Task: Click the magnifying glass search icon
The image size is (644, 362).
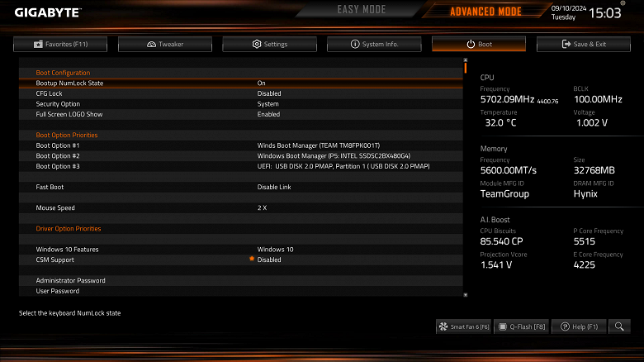Action: pos(619,326)
